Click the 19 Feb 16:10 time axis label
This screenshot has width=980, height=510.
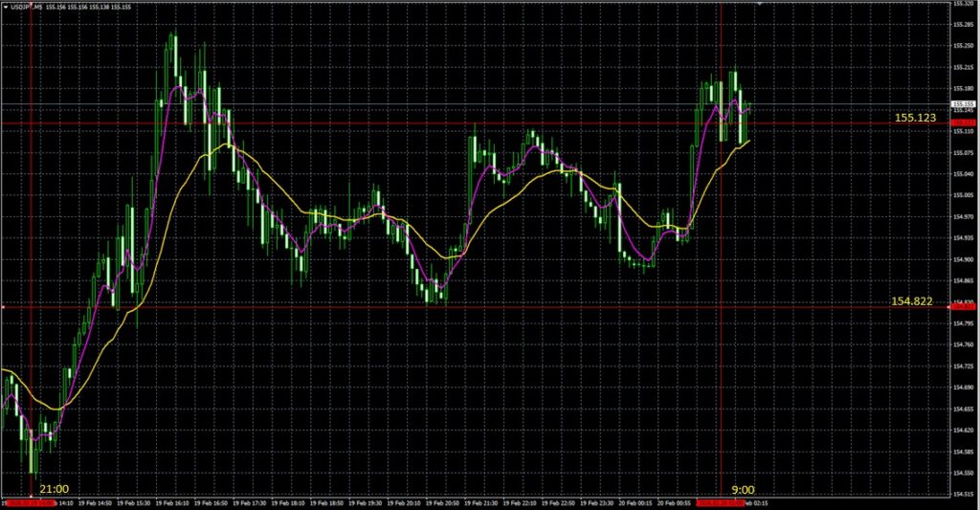coord(173,503)
